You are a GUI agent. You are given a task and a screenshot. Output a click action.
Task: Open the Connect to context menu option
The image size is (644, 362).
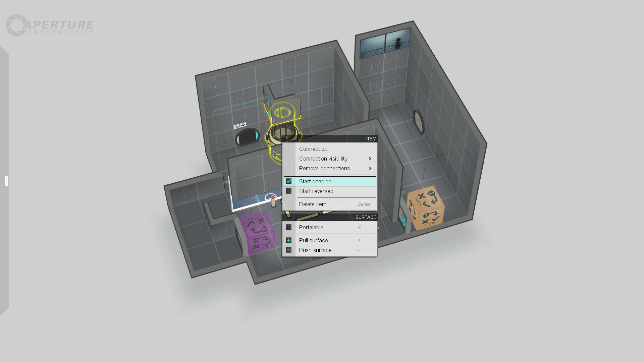[314, 148]
